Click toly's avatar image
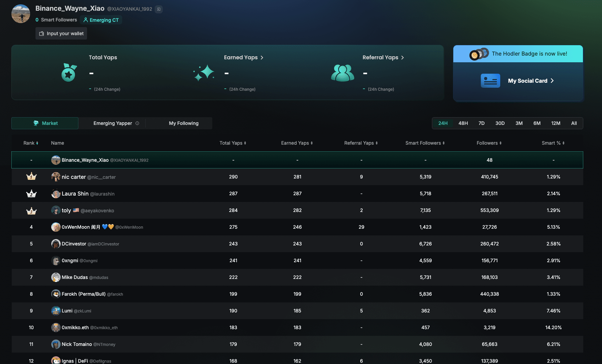Screen dimensions: 602x364 click(56, 210)
